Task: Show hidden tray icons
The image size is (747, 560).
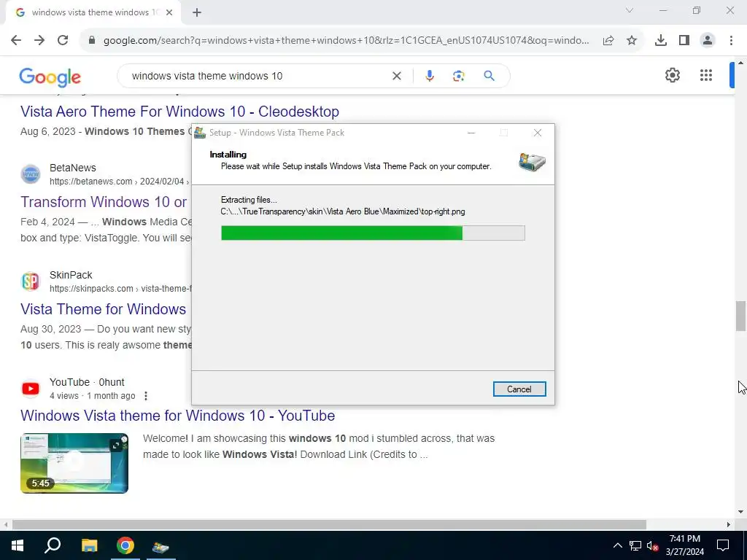Action: [617, 545]
